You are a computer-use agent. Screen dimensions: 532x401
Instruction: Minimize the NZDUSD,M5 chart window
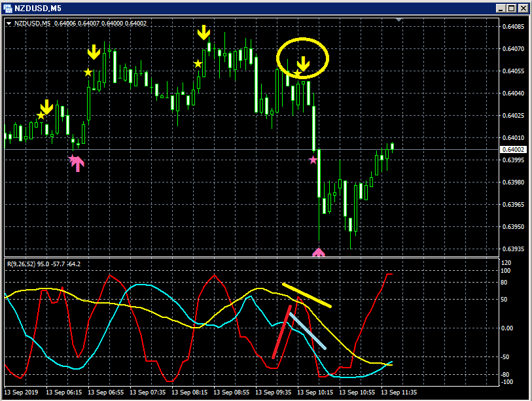(x=501, y=9)
